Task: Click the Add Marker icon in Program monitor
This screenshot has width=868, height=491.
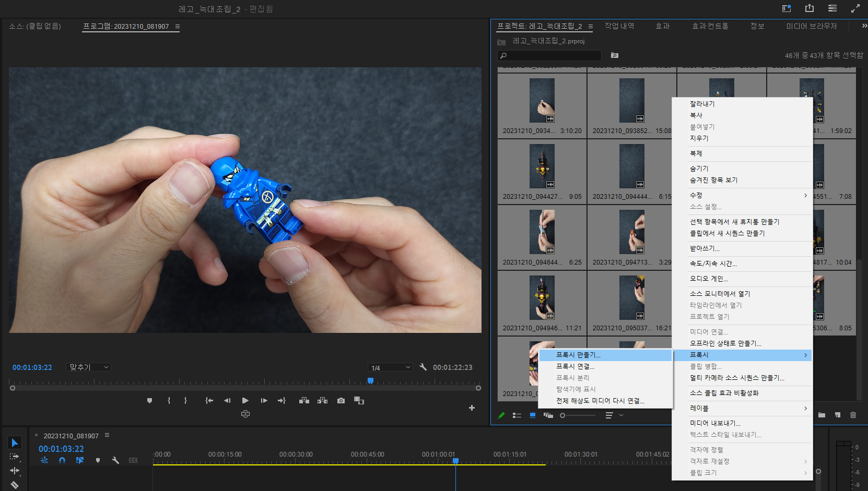Action: 149,401
